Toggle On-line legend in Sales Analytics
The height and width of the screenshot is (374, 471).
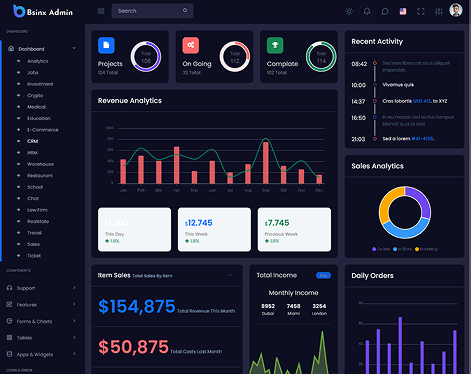(x=381, y=249)
